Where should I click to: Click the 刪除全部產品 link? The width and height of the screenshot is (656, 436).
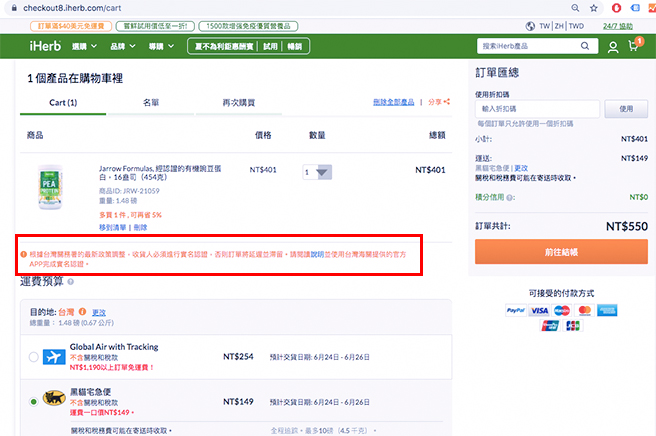pyautogui.click(x=393, y=102)
